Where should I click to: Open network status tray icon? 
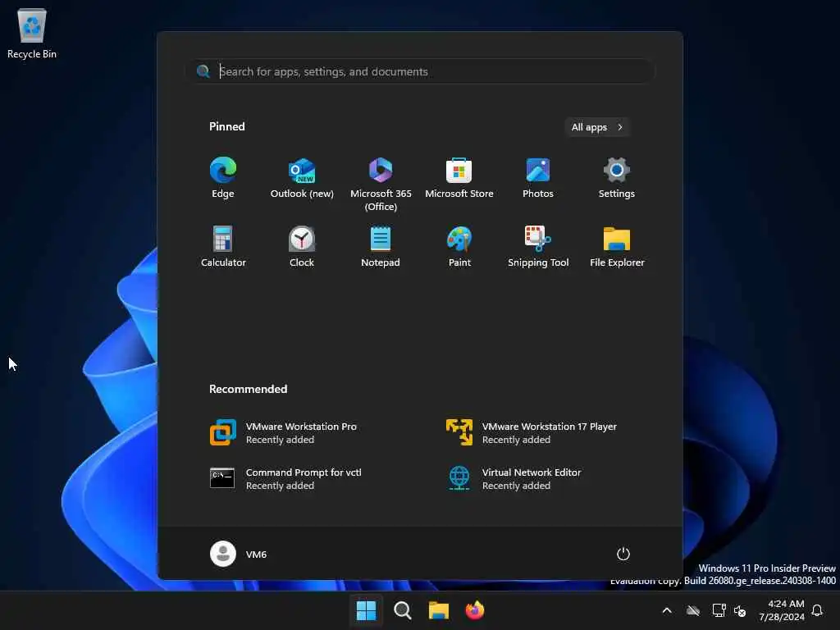point(719,610)
